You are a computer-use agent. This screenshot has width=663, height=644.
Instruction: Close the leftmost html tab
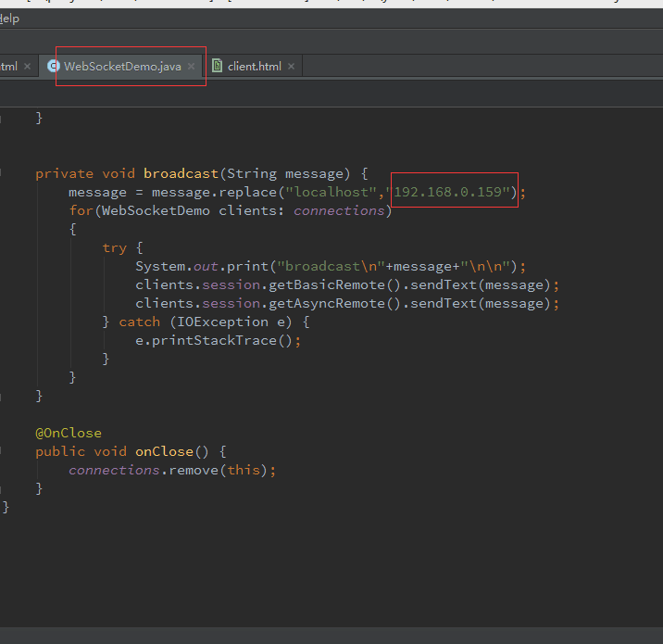click(x=27, y=67)
